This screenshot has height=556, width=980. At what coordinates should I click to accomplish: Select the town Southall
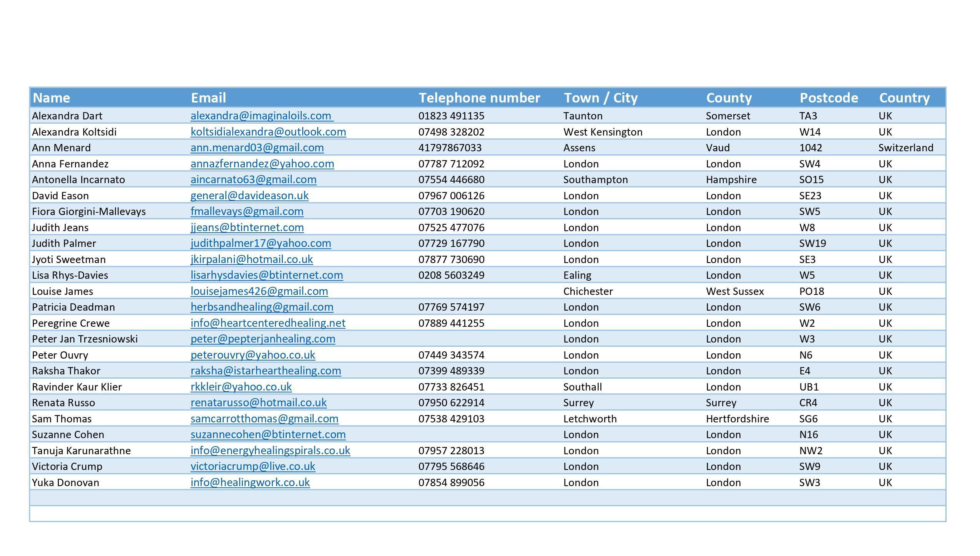[583, 387]
